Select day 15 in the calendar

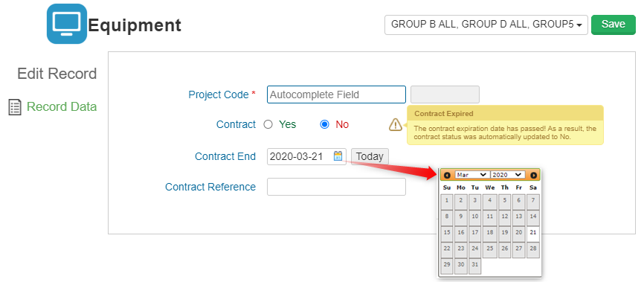447,233
